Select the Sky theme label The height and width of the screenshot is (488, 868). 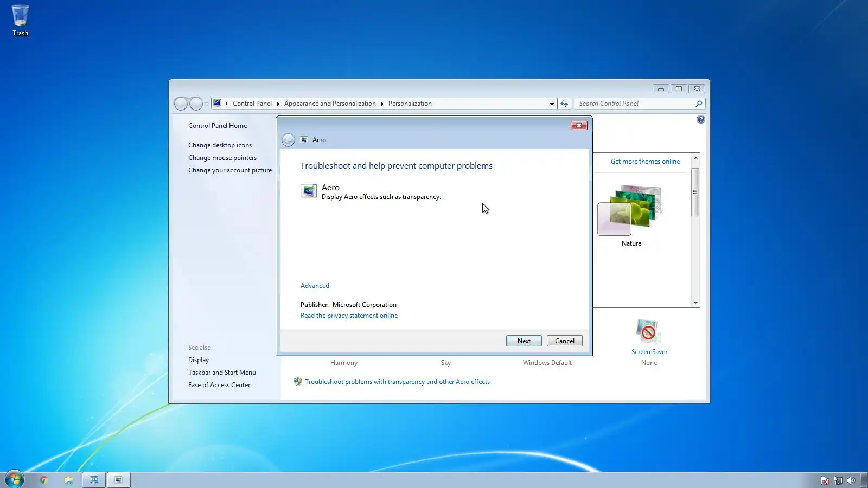point(446,363)
